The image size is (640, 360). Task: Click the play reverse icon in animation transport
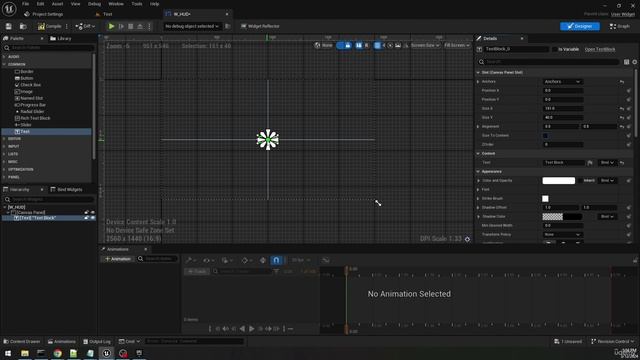click(x=242, y=329)
